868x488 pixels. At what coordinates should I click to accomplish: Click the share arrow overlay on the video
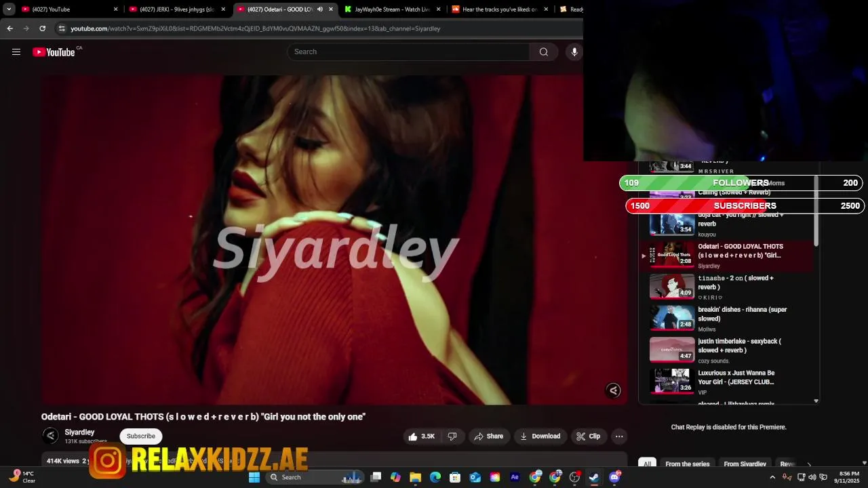click(x=613, y=390)
